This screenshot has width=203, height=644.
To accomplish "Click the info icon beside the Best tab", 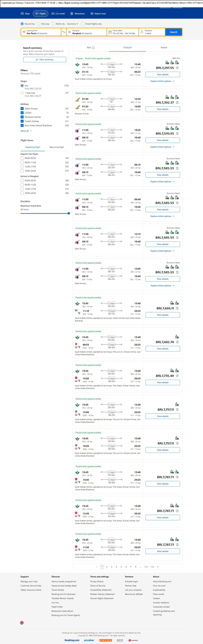I will click(93, 48).
